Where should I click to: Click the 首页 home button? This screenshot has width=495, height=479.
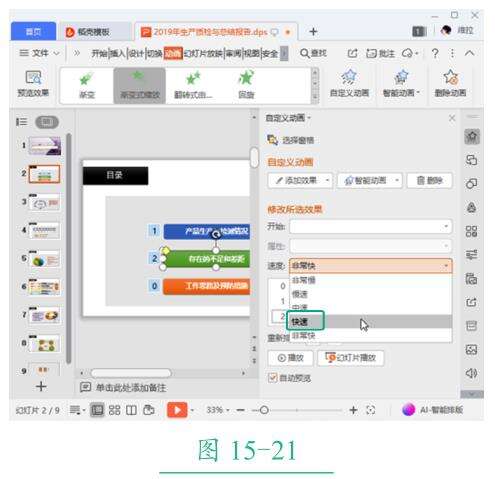(x=33, y=32)
